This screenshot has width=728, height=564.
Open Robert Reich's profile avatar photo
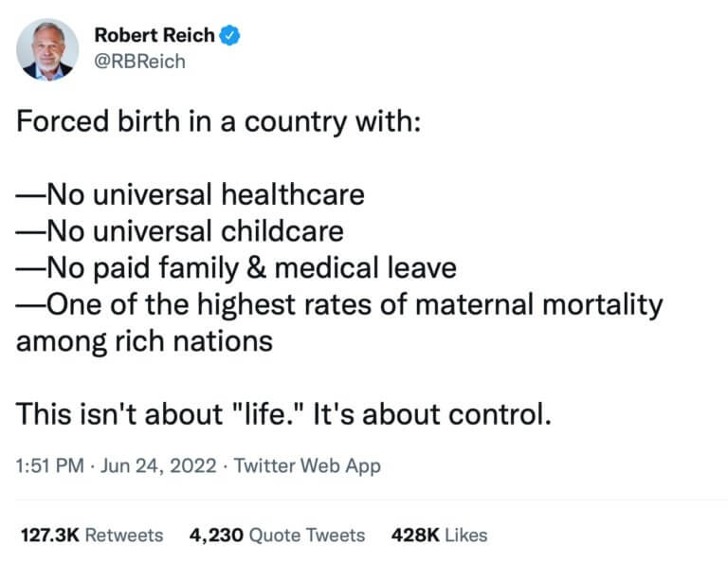(x=47, y=49)
